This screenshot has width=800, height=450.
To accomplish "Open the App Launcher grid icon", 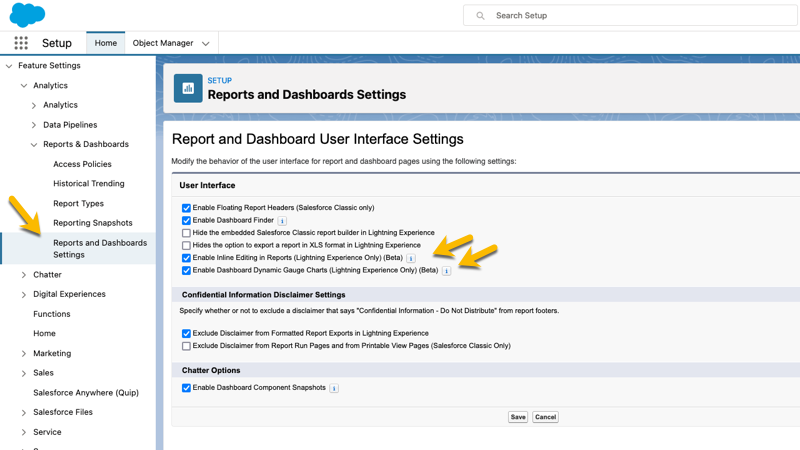I will pos(21,43).
